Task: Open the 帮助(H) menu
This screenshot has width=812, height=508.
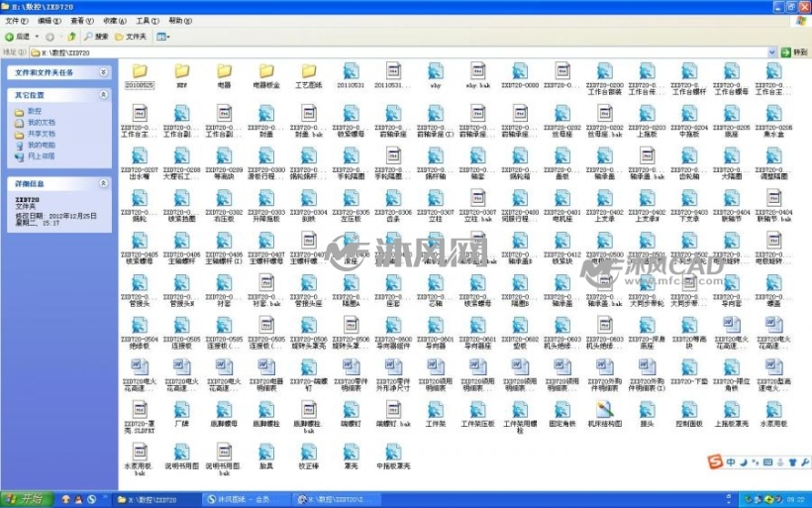Action: point(179,21)
